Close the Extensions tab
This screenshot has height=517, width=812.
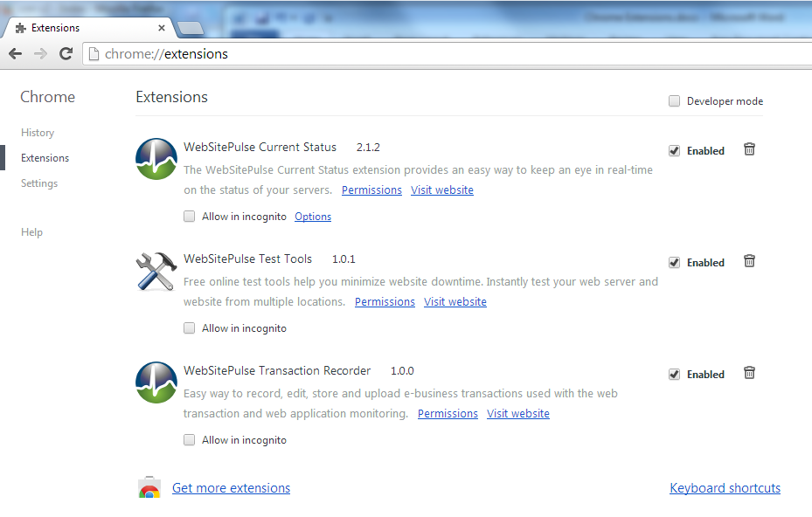coord(162,28)
